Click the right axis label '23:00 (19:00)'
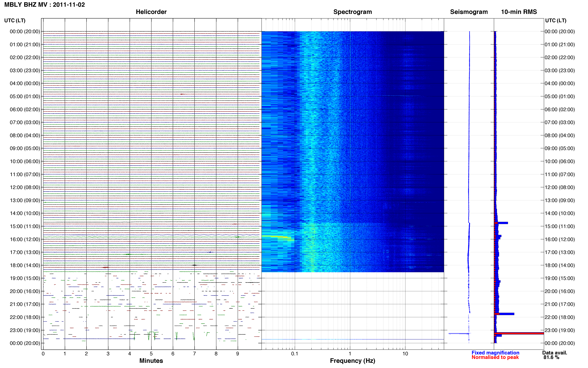588x368 pixels. coord(560,330)
